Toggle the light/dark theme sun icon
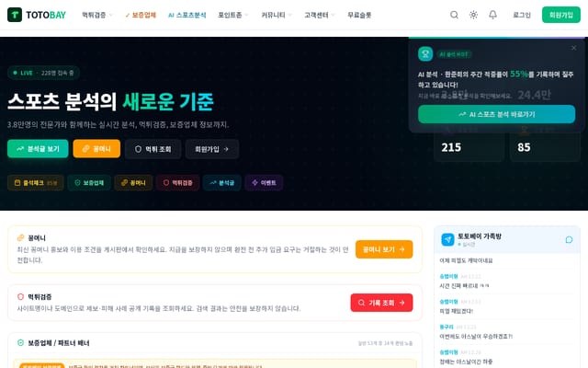 (x=474, y=15)
